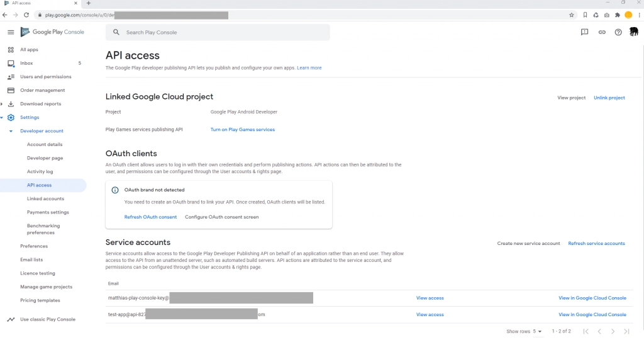Click the Search Play Console field
This screenshot has width=644, height=347.
[x=218, y=32]
